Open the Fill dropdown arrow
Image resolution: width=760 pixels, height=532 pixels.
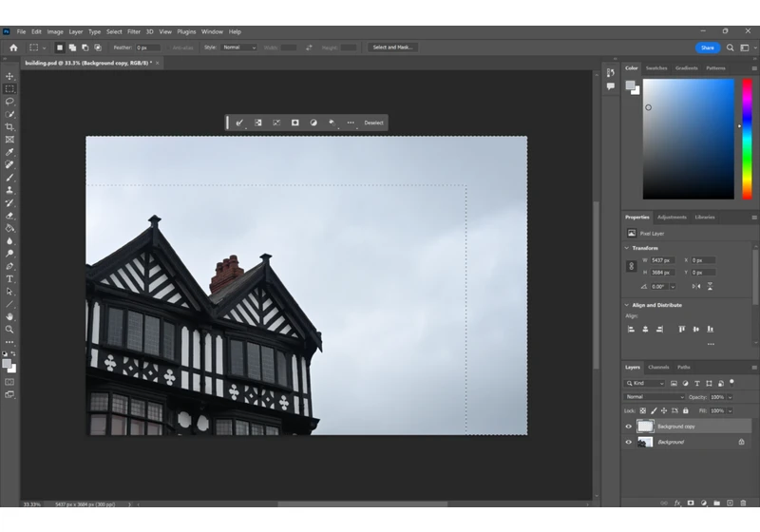[x=730, y=410]
